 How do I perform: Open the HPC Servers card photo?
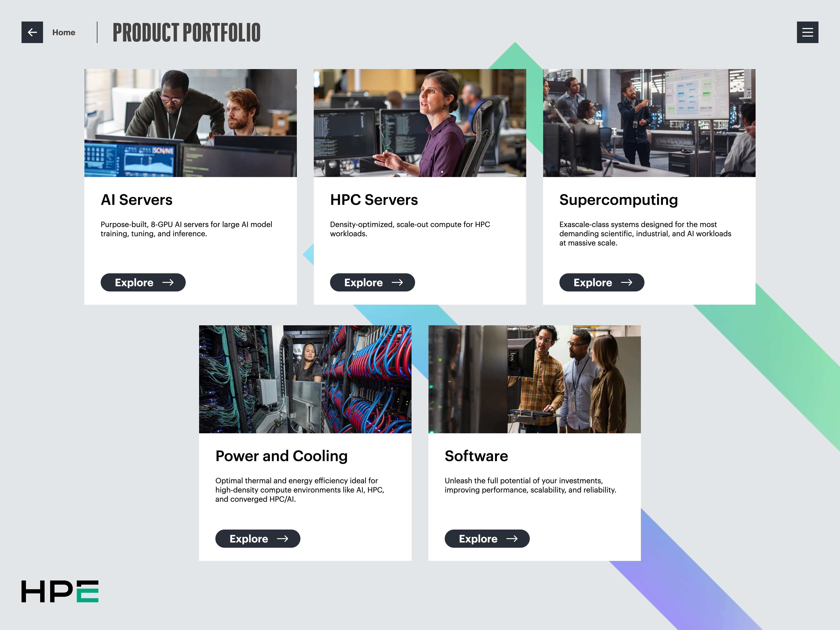tap(420, 123)
